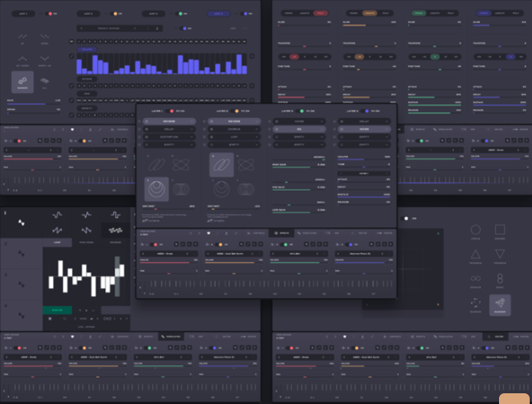This screenshot has height=404, width=532.
Task: Pick Layer 2 highlighted twin-ellipse reverb type
Action: (222, 165)
